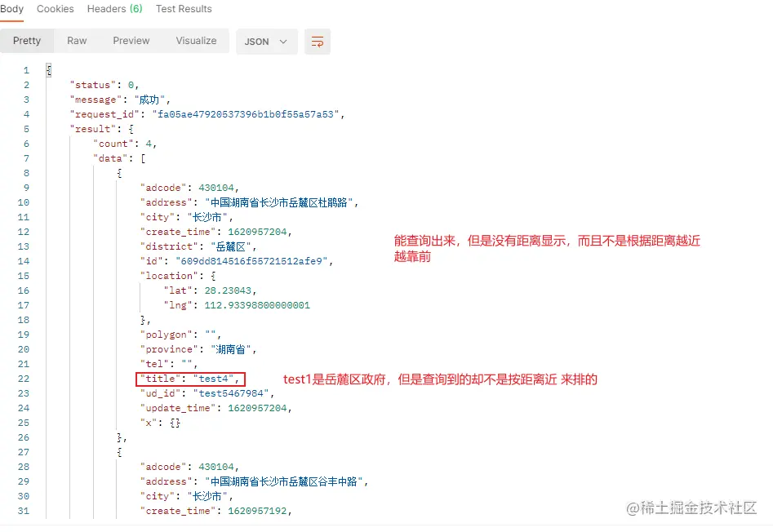Click line number 22 in the gutter
This screenshot has width=773, height=532.
pos(24,379)
